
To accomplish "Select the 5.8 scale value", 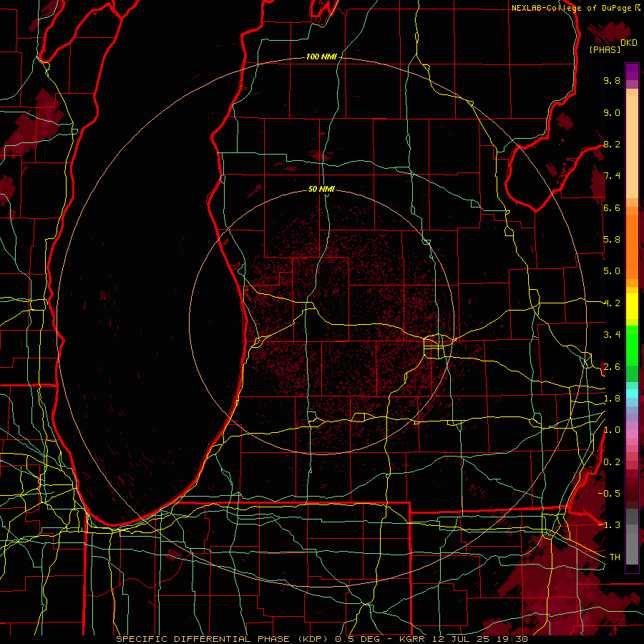I will point(612,240).
